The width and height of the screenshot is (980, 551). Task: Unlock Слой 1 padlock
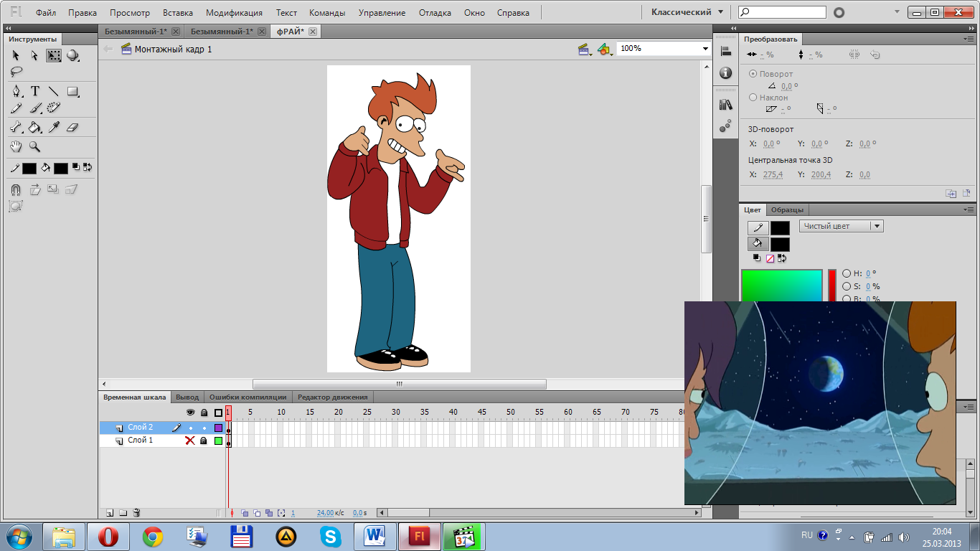coord(204,441)
